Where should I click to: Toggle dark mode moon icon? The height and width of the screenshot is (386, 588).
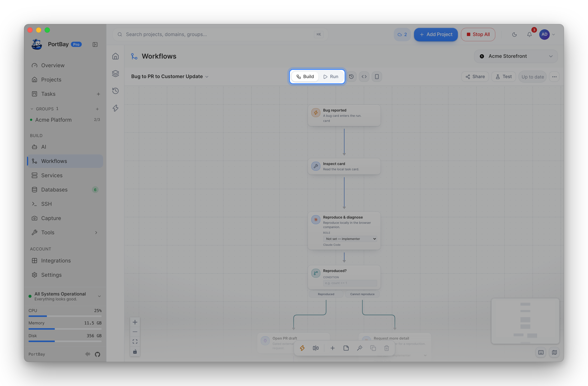click(x=514, y=34)
